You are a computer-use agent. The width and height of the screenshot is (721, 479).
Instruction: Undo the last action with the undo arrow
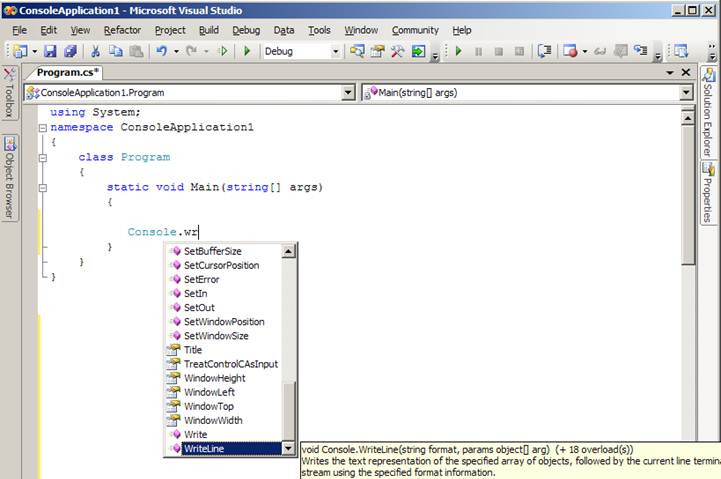click(x=161, y=51)
